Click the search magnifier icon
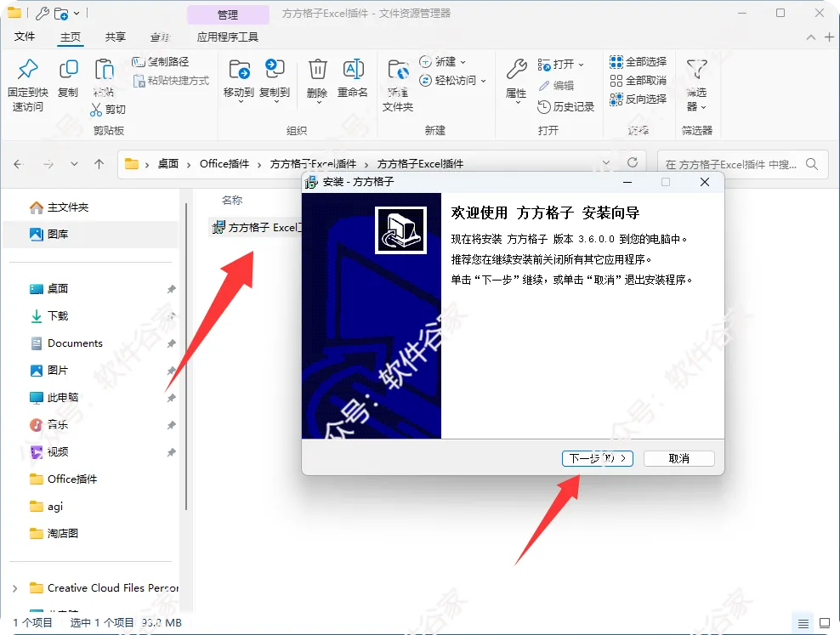This screenshot has height=635, width=840. [812, 164]
